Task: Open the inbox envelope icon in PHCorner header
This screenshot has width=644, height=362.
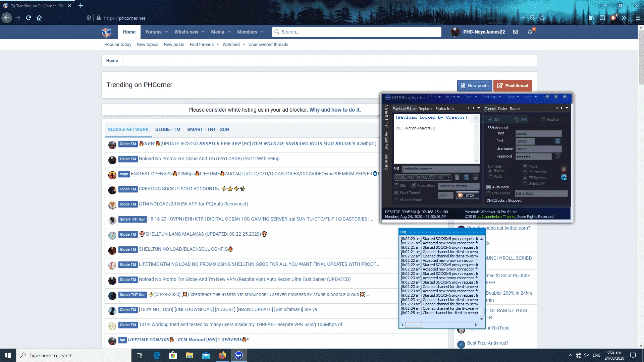Action: [x=516, y=32]
